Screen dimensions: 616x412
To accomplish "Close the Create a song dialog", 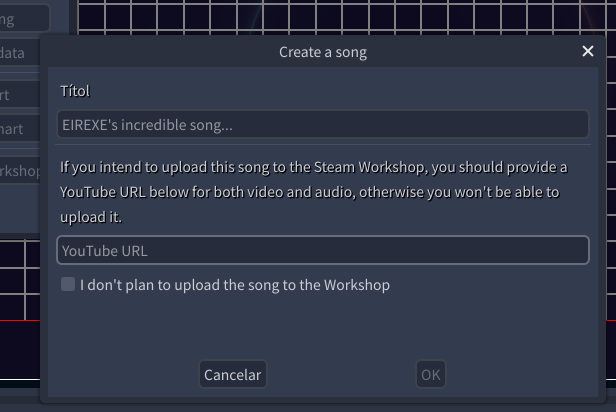I will click(x=588, y=52).
